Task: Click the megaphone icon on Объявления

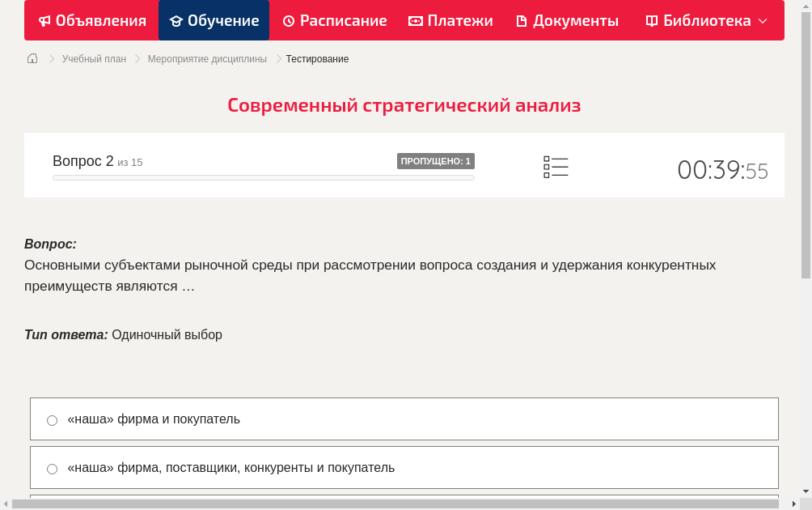Action: [44, 20]
